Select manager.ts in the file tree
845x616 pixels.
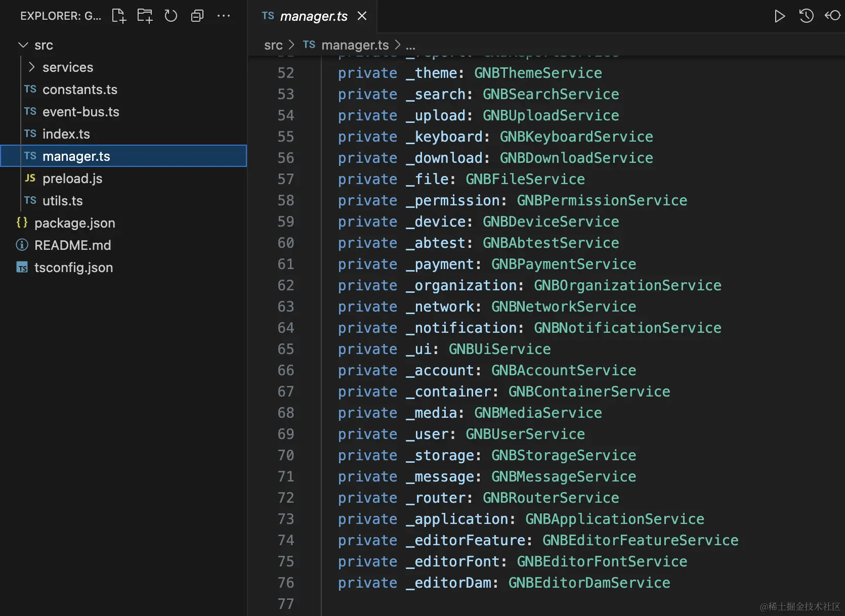123,156
